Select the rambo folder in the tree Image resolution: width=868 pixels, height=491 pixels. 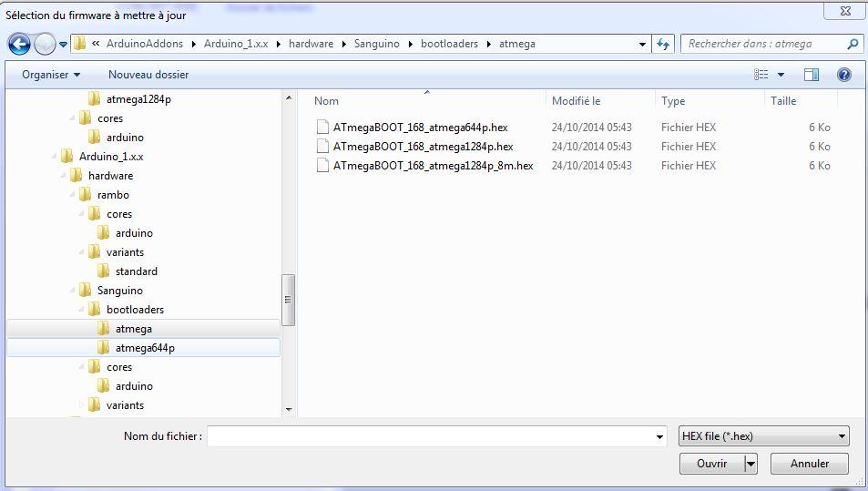pos(113,195)
